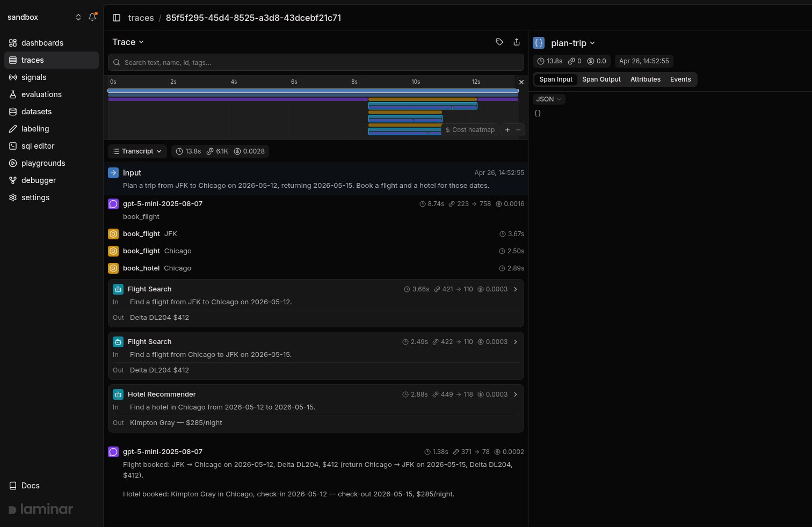Screen dimensions: 812x527
Task: Switch to the Span Output tab
Action: pos(601,79)
